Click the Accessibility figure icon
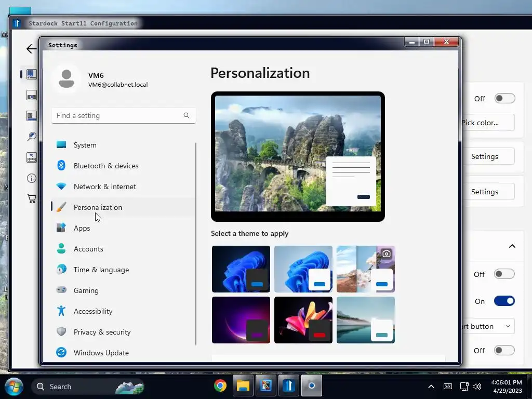 pyautogui.click(x=61, y=311)
